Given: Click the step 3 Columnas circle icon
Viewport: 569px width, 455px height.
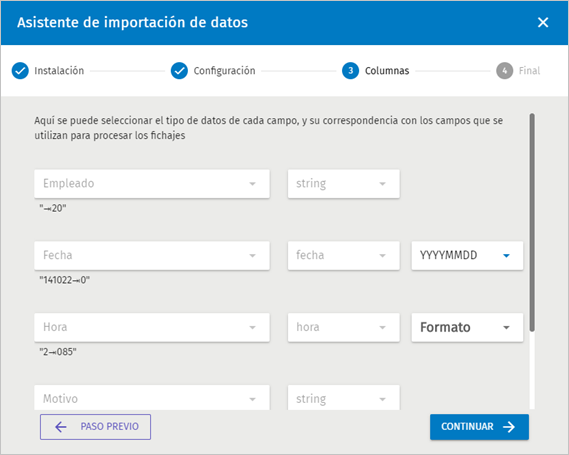Looking at the screenshot, I should point(350,71).
